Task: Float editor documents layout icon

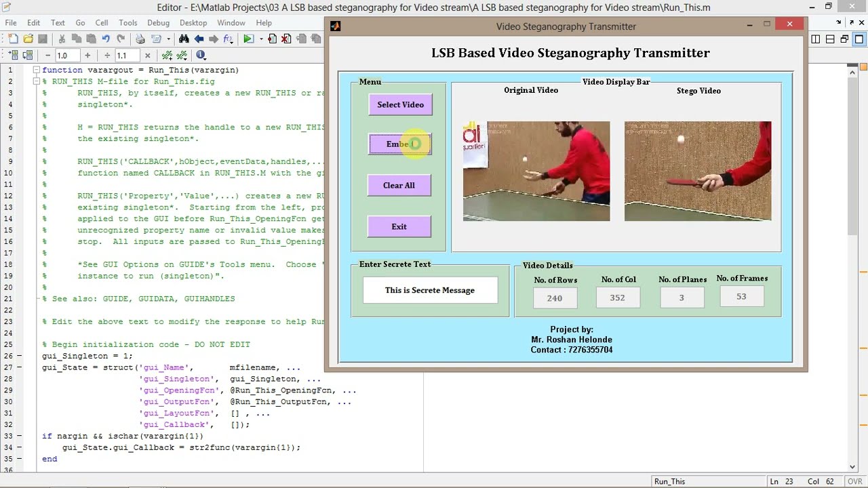Action: point(844,39)
